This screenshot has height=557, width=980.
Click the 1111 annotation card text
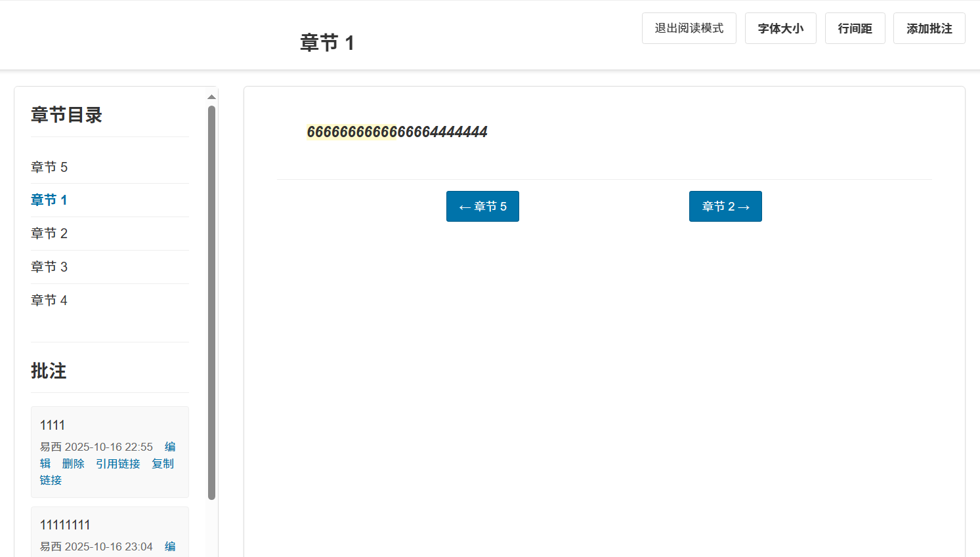click(53, 425)
